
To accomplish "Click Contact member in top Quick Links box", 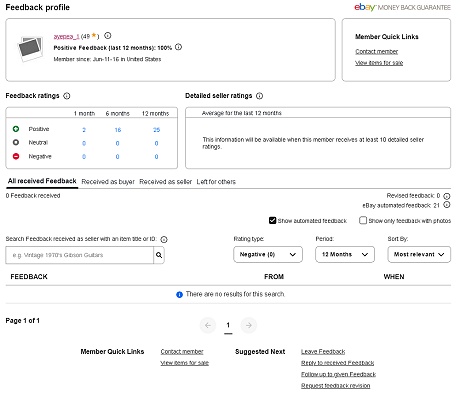I will point(377,51).
